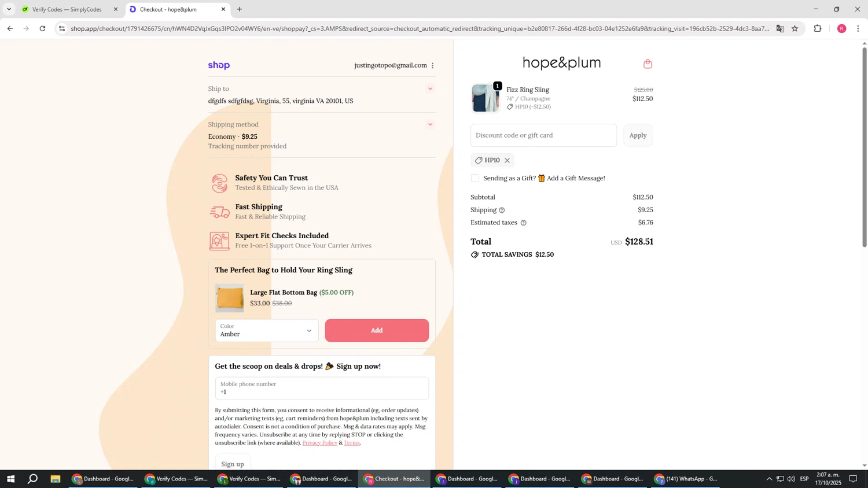This screenshot has height=488, width=868.
Task: Open the Large Flat Bottom Bag thumbnail
Action: point(230,298)
